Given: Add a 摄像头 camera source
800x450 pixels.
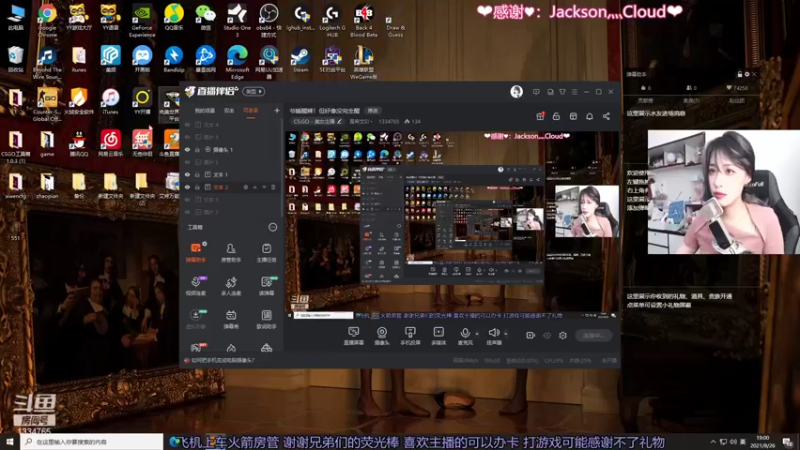Looking at the screenshot, I should (x=382, y=336).
